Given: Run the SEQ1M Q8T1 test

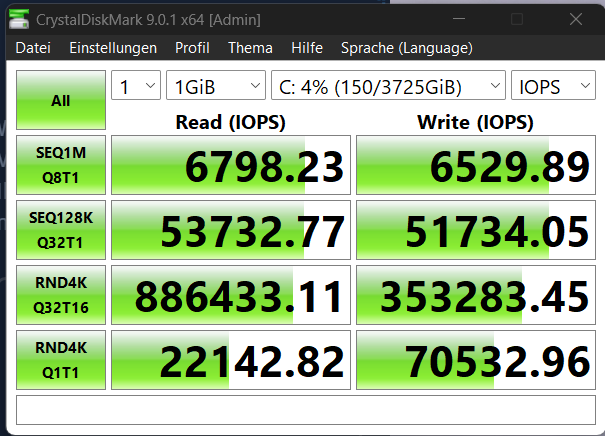Looking at the screenshot, I should [x=61, y=165].
